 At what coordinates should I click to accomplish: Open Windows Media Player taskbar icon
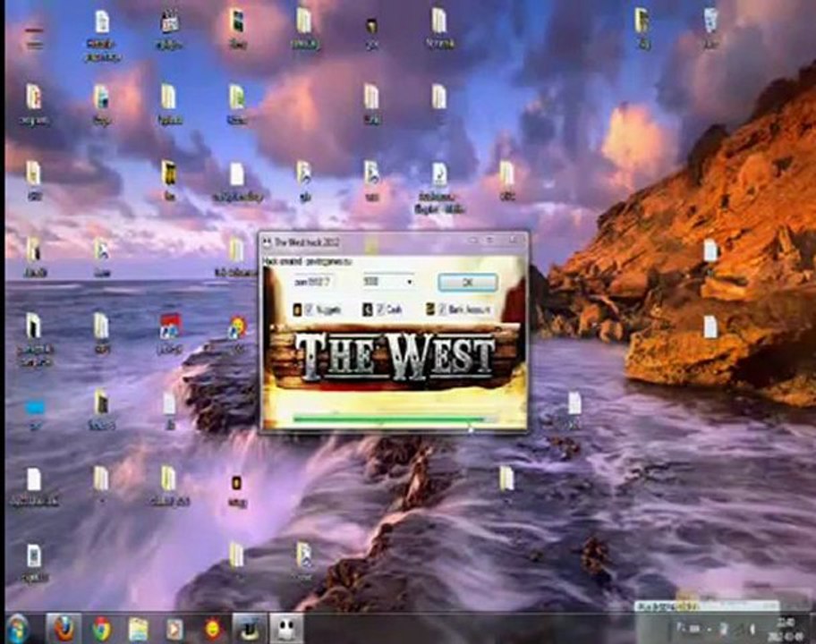click(174, 630)
